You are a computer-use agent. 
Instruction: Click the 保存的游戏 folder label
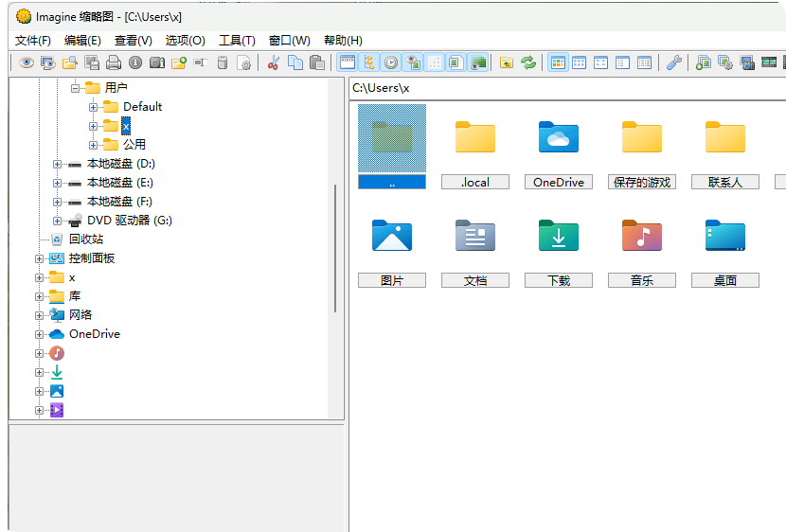(x=642, y=182)
